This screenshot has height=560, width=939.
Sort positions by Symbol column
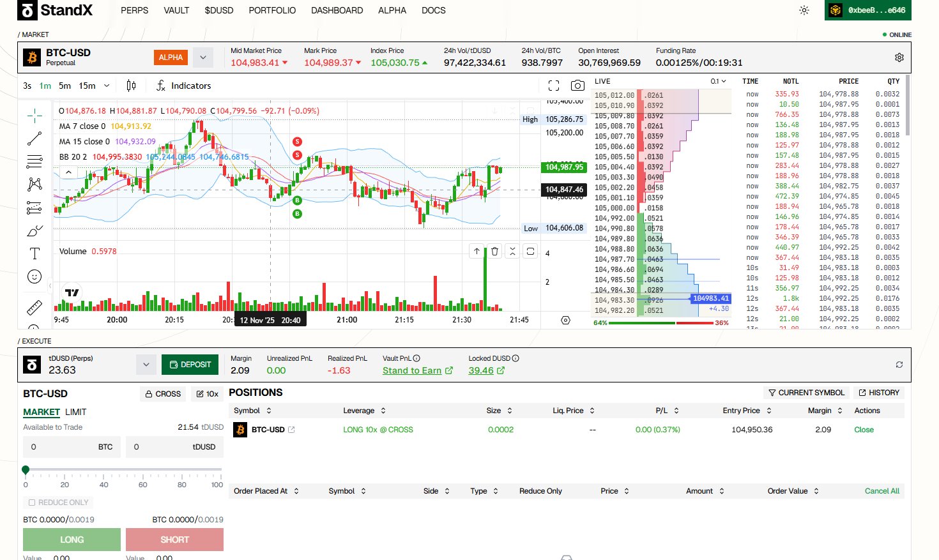point(253,411)
